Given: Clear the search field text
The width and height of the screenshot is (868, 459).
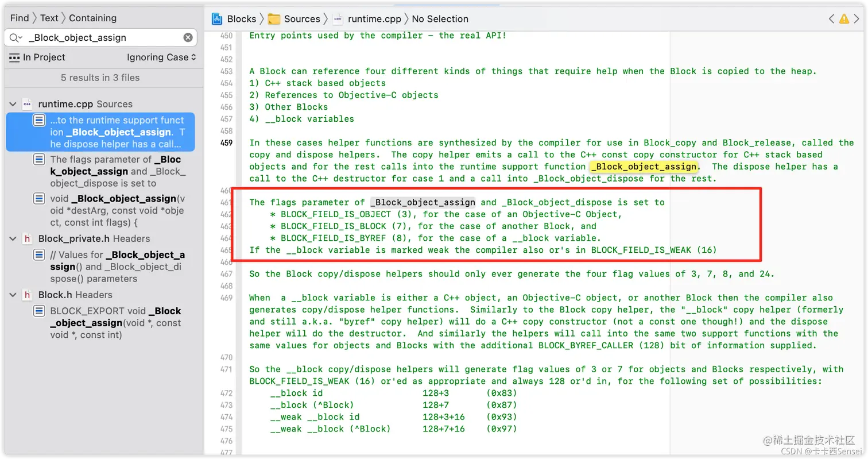Looking at the screenshot, I should tap(188, 38).
